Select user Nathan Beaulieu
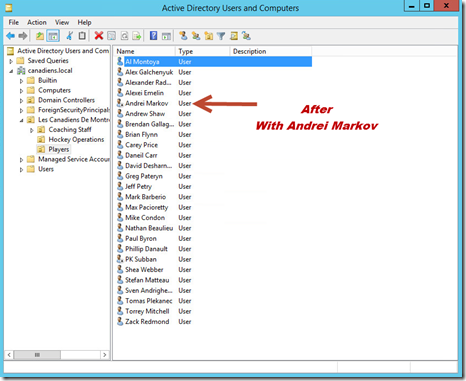Image resolution: width=466 pixels, height=381 pixels. coord(149,228)
